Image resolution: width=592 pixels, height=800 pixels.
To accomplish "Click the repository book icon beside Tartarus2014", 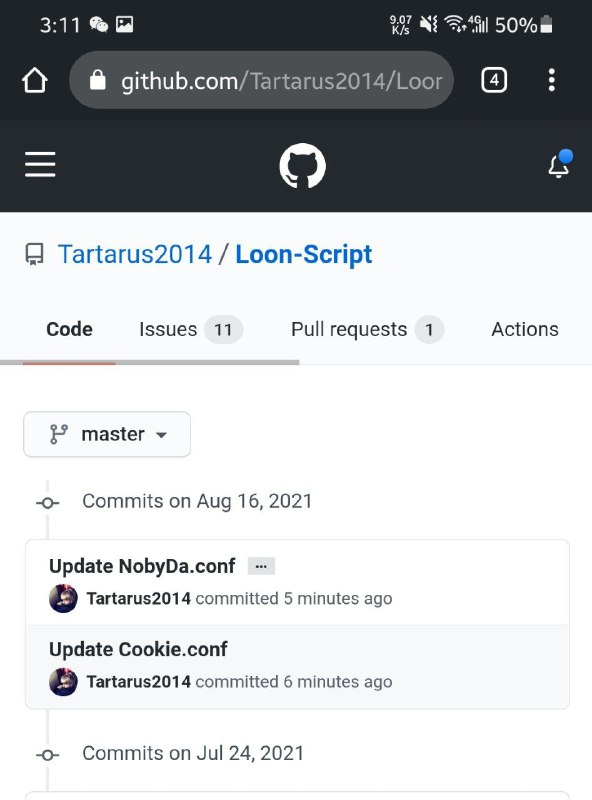I will point(35,254).
